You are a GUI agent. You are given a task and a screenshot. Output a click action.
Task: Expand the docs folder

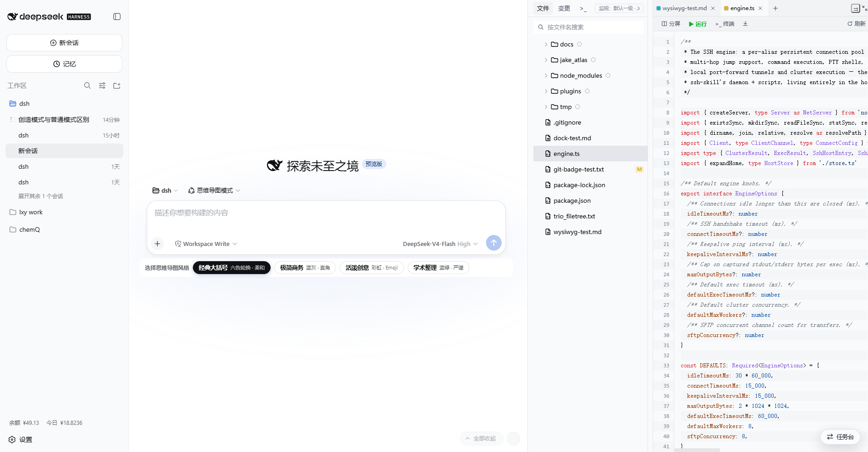click(546, 45)
